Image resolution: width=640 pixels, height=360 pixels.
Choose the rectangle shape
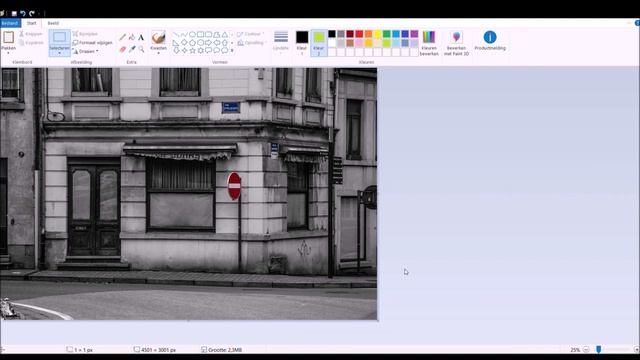click(200, 34)
